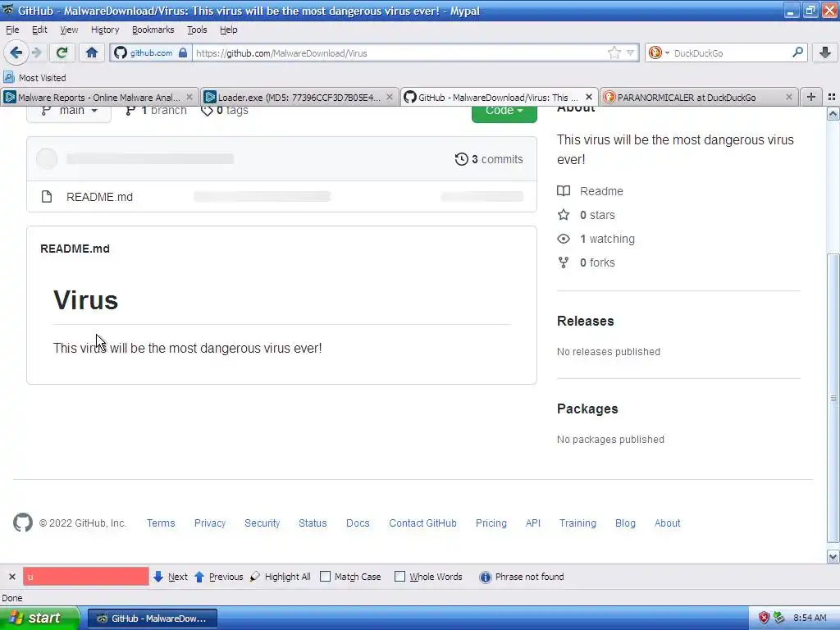Open the Downloads arrow button
This screenshot has height=630, width=840.
click(x=825, y=52)
